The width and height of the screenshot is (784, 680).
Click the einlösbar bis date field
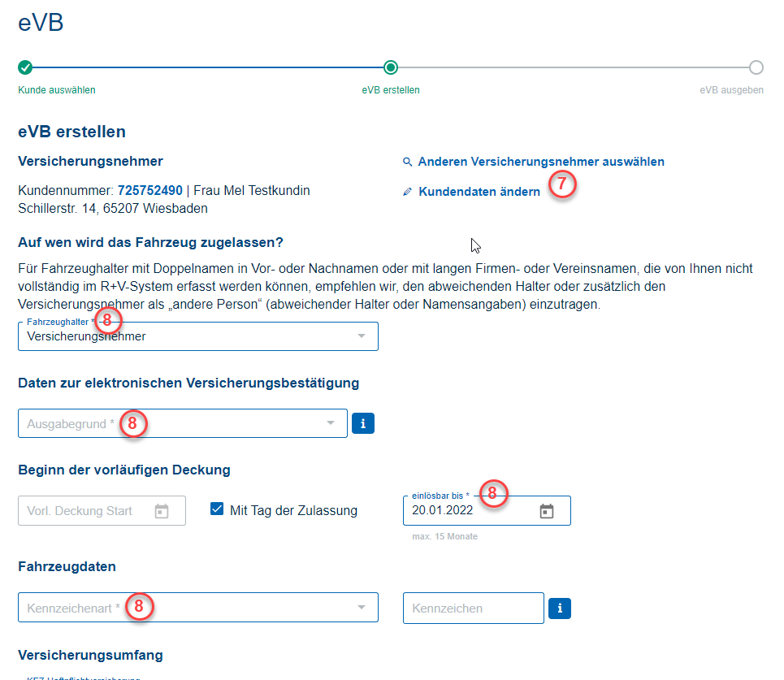(467, 511)
